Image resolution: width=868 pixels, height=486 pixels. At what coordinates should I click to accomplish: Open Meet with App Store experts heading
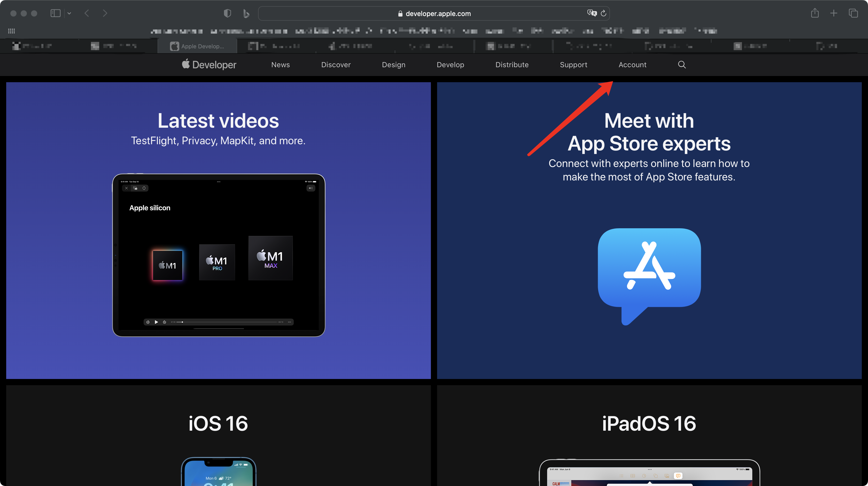point(649,132)
